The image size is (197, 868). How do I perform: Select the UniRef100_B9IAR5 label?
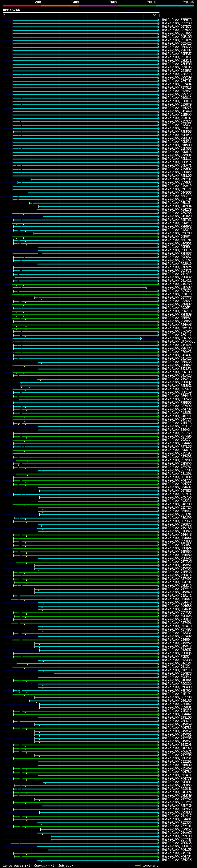click(x=177, y=40)
